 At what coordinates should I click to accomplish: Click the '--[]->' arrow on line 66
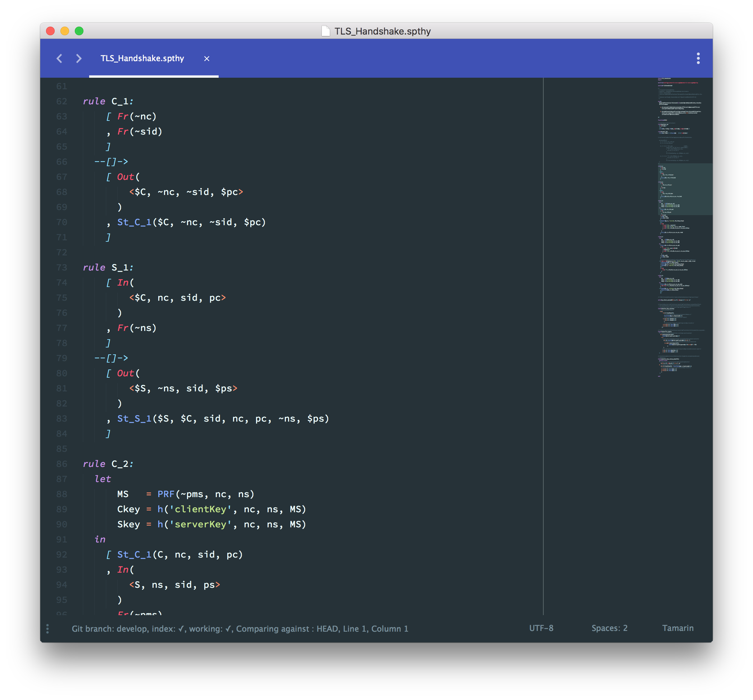pyautogui.click(x=111, y=162)
